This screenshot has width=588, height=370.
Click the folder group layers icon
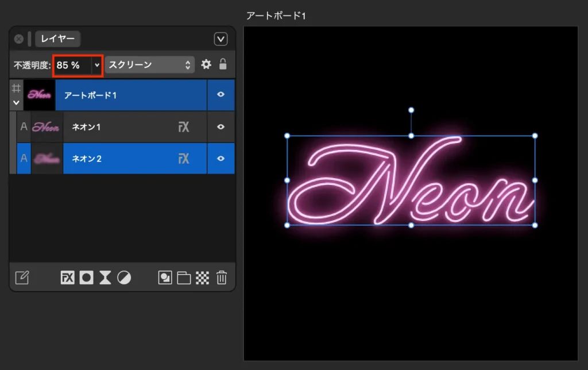tap(184, 278)
